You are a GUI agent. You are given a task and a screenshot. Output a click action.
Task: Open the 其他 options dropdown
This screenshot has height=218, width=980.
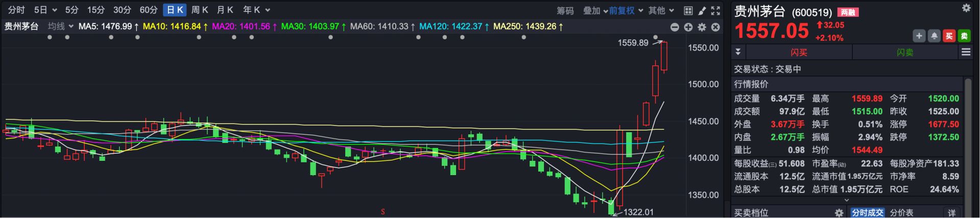coord(661,11)
